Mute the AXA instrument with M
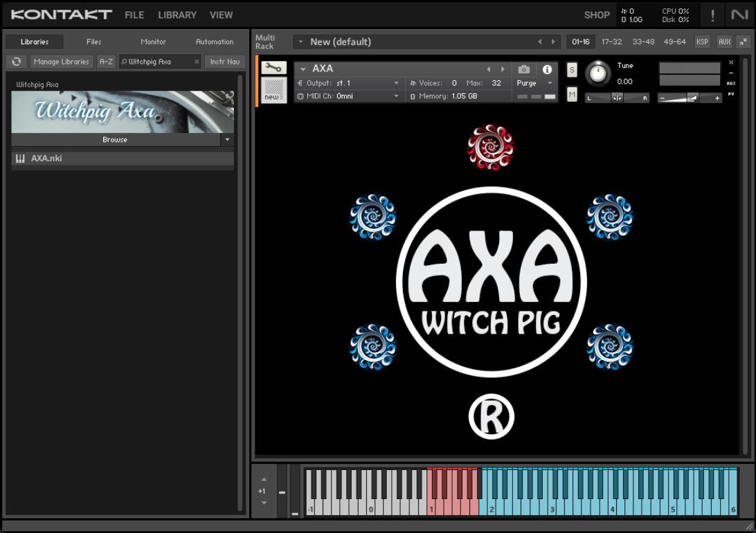The width and height of the screenshot is (756, 533). point(571,94)
